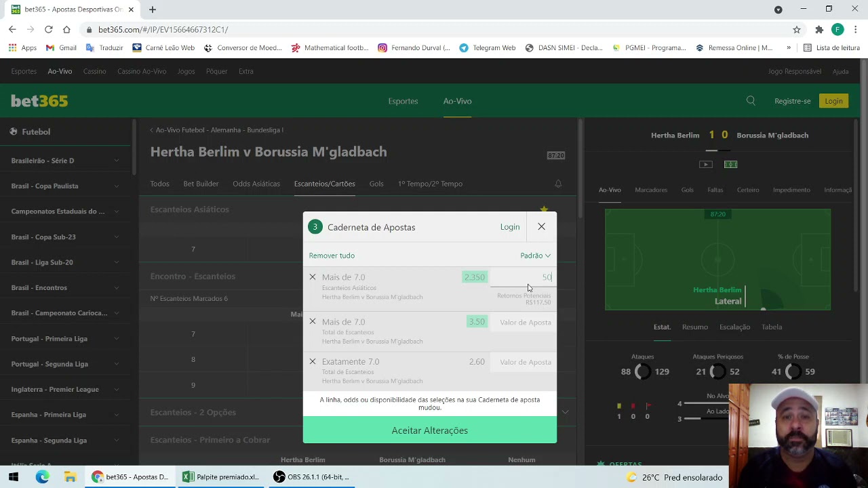Open the Pôquer top menu item
The width and height of the screenshot is (868, 488).
pyautogui.click(x=216, y=71)
